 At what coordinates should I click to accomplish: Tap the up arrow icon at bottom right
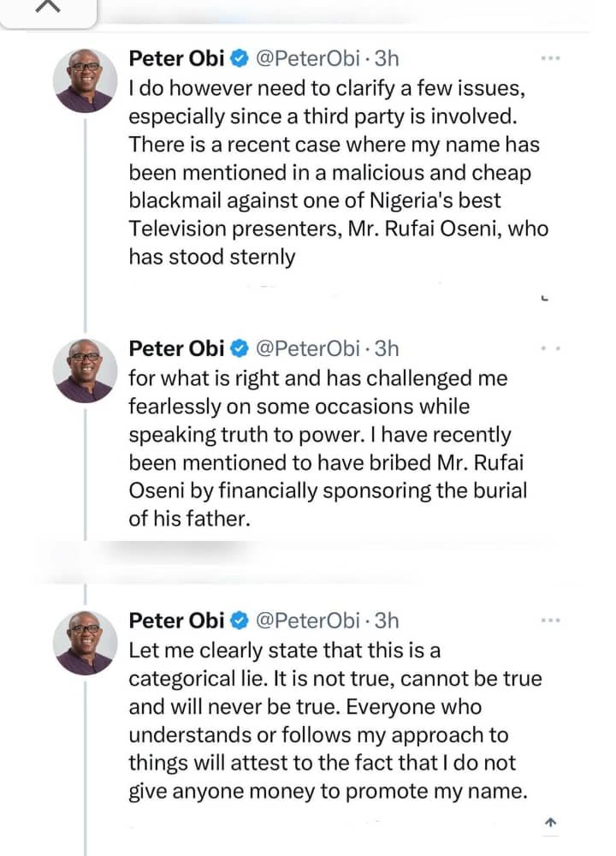[550, 823]
